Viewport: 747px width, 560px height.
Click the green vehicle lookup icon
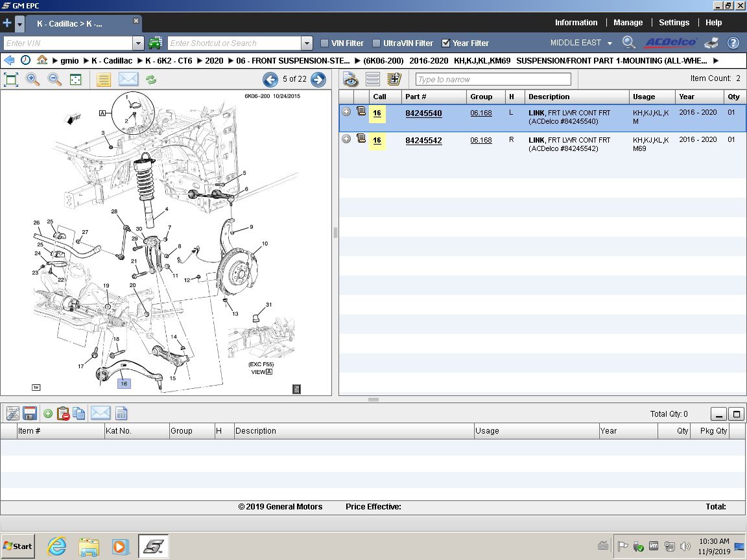click(155, 43)
